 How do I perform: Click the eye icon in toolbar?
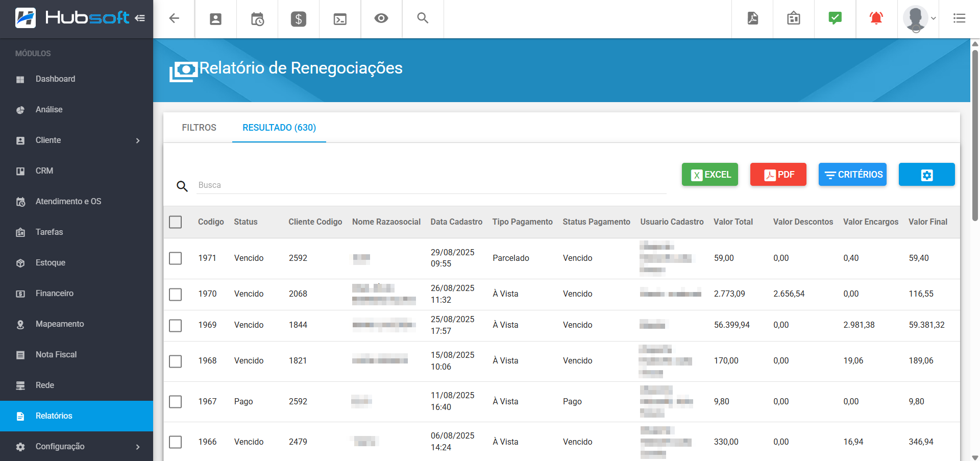pyautogui.click(x=381, y=18)
